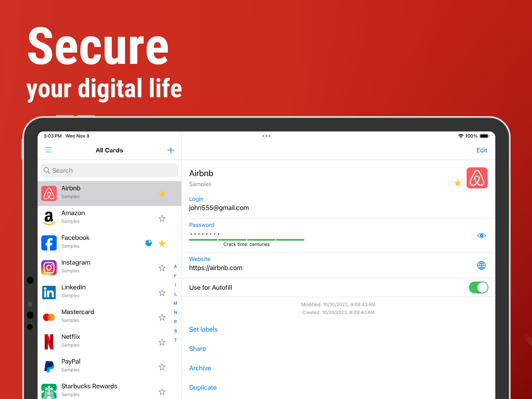Screen dimensions: 532x399
Task: Jump to index letter A
Action: (175, 266)
